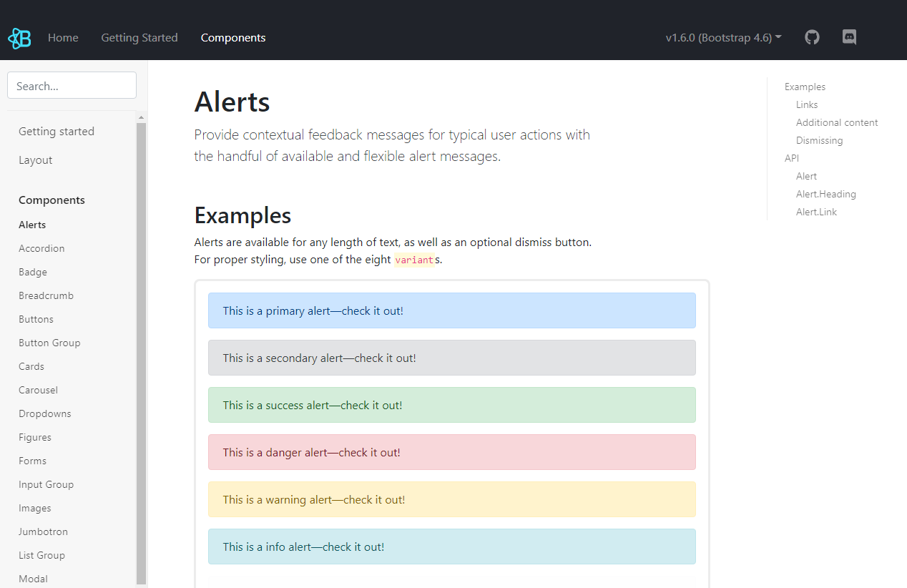Open the Layout section in sidebar
Viewport: 907px width, 588px height.
click(x=35, y=160)
